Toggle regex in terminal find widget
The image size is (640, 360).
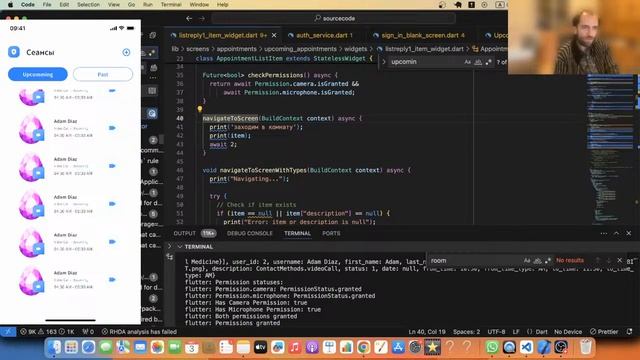(x=548, y=260)
